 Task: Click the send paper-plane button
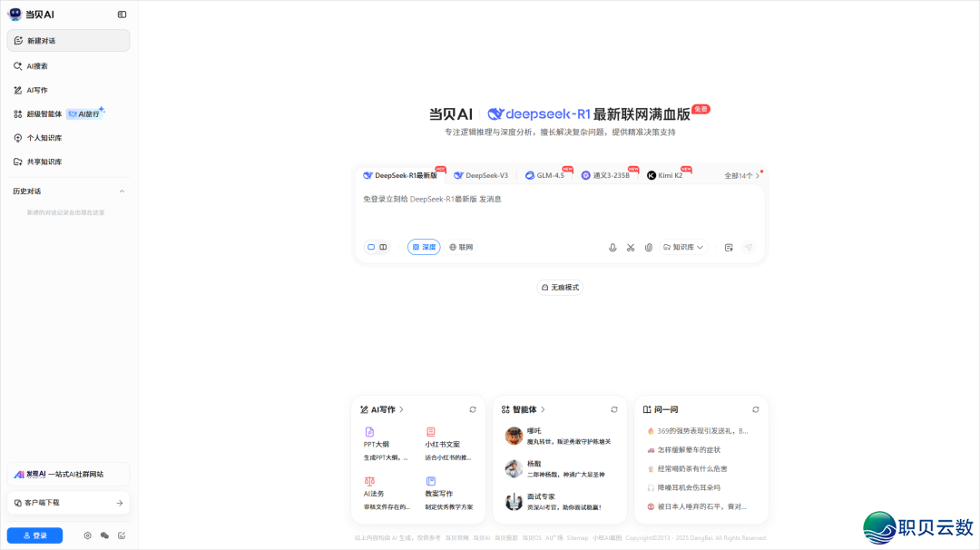click(748, 248)
